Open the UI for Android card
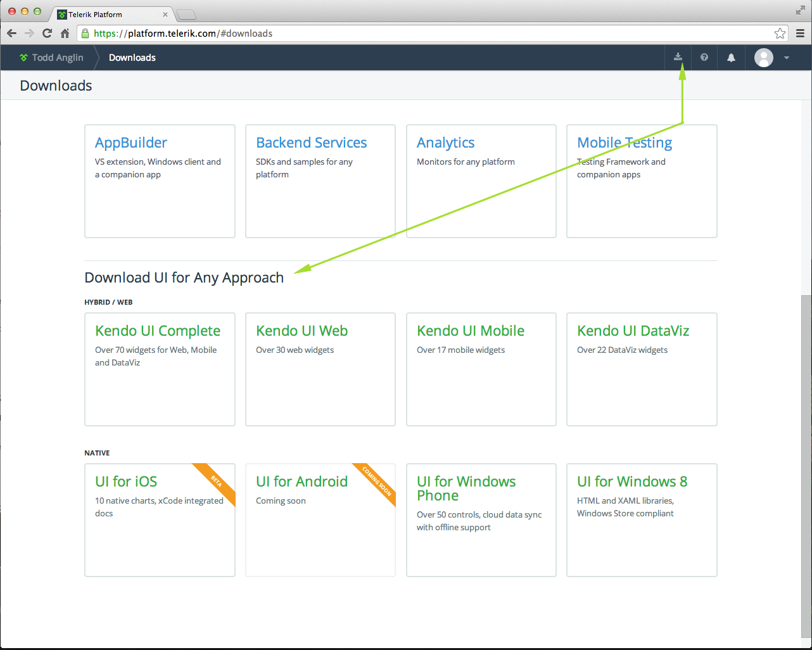This screenshot has height=650, width=812. click(x=320, y=520)
